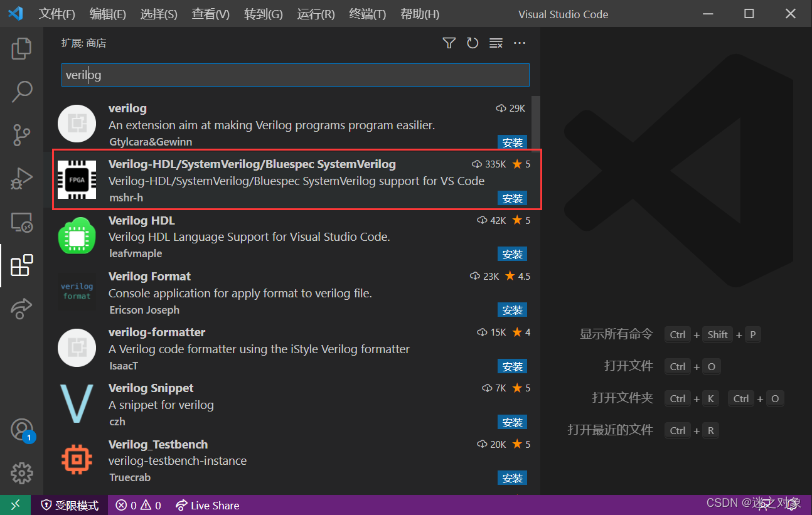Image resolution: width=812 pixels, height=515 pixels.
Task: Open the Live Share view icon
Action: 22,308
